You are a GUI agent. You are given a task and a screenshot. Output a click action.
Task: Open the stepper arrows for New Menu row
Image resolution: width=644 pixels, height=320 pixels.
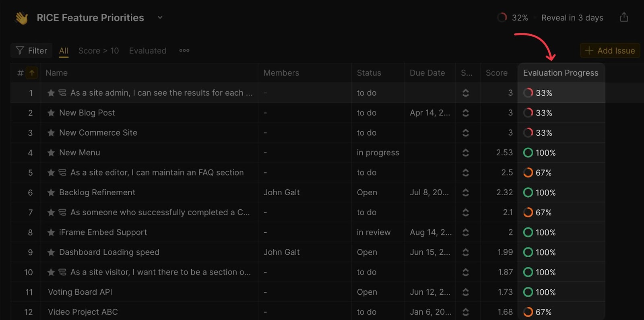(466, 153)
